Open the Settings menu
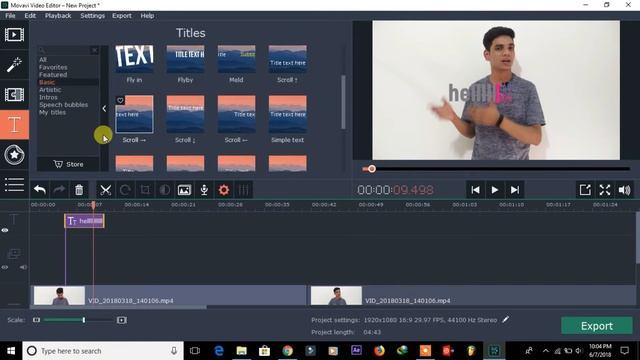The height and width of the screenshot is (360, 640). coord(92,16)
